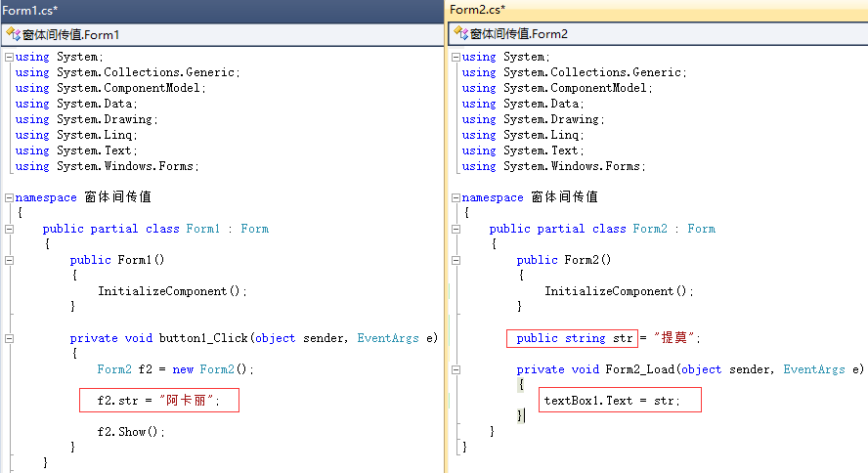Click InitializeComponent(); in Form2.cs

(619, 291)
